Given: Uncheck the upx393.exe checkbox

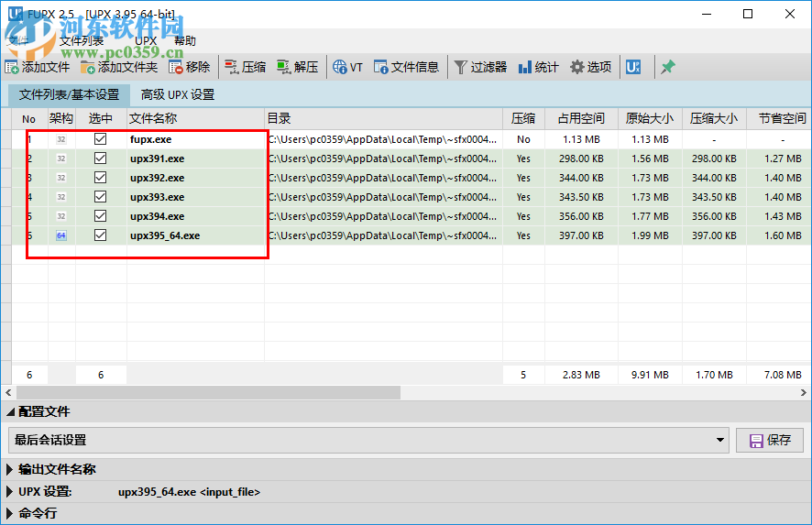Looking at the screenshot, I should [101, 196].
